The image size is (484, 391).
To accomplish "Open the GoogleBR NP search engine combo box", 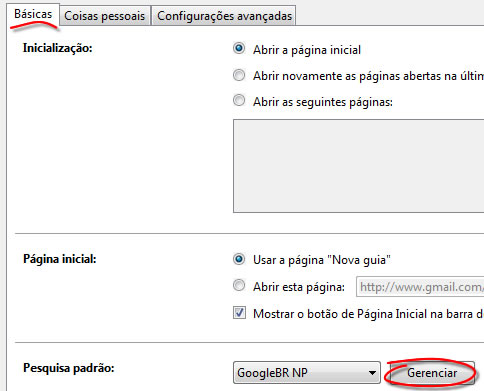I will [x=307, y=372].
